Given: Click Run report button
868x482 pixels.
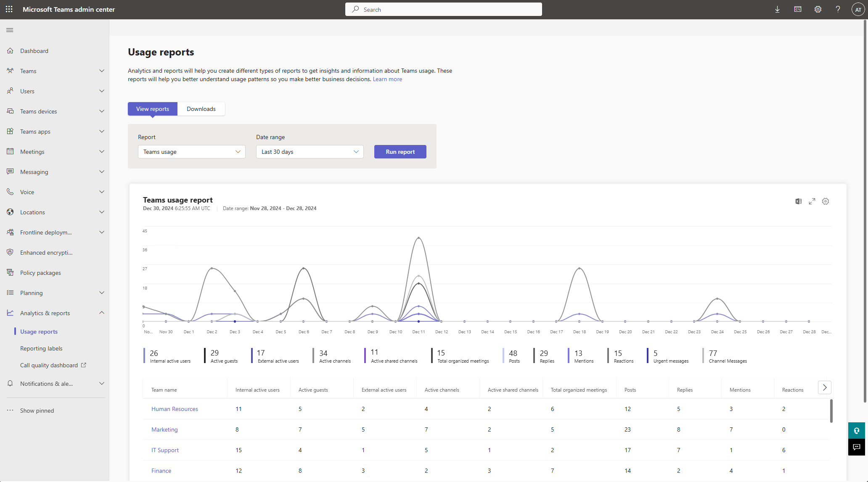Looking at the screenshot, I should pos(400,151).
